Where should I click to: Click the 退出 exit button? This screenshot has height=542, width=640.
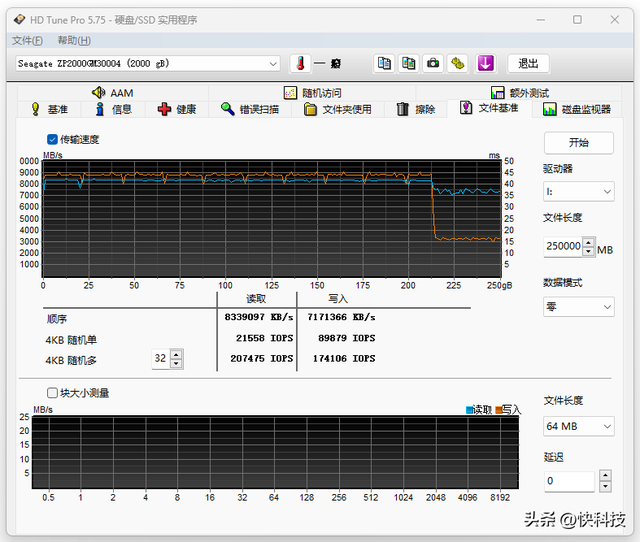(528, 63)
